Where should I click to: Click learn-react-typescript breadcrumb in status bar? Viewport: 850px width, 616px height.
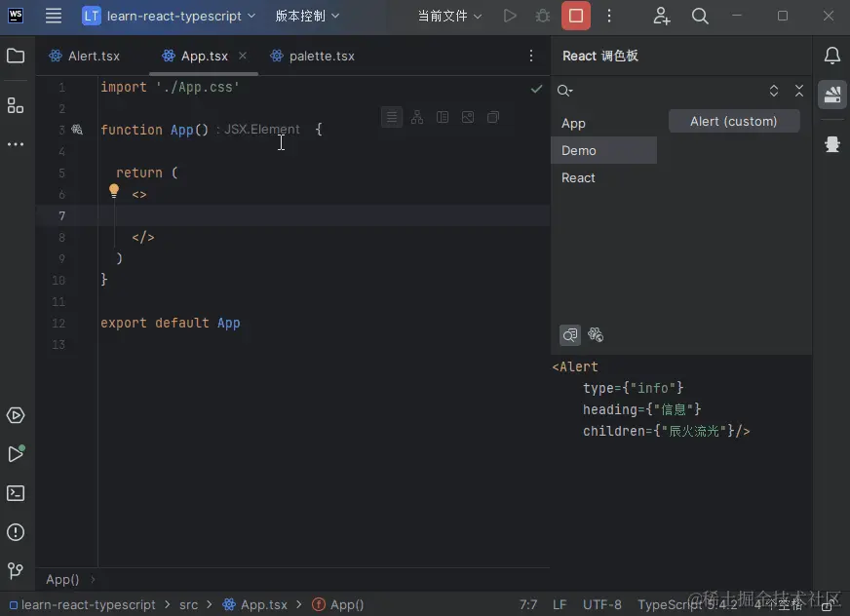(x=83, y=604)
